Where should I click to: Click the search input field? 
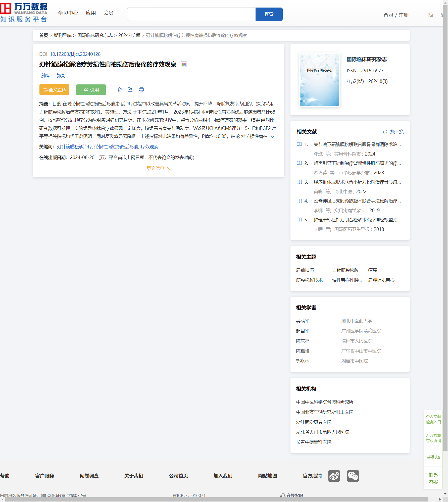click(191, 14)
